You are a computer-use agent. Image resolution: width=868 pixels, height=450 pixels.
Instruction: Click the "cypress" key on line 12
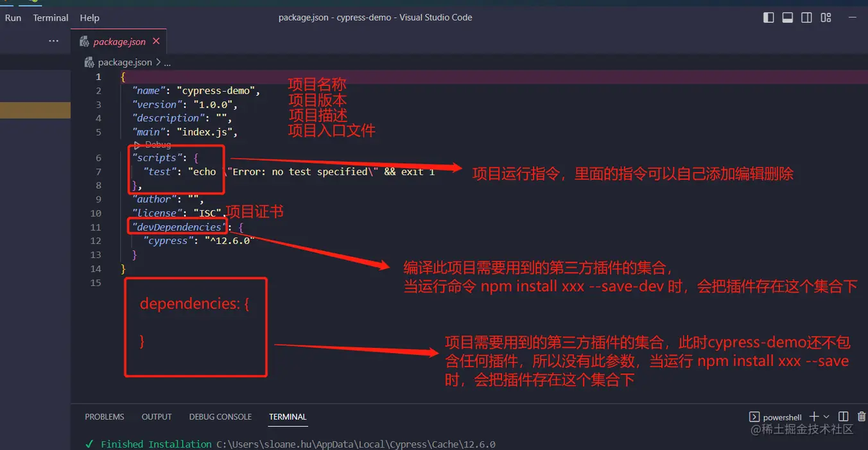tap(168, 241)
